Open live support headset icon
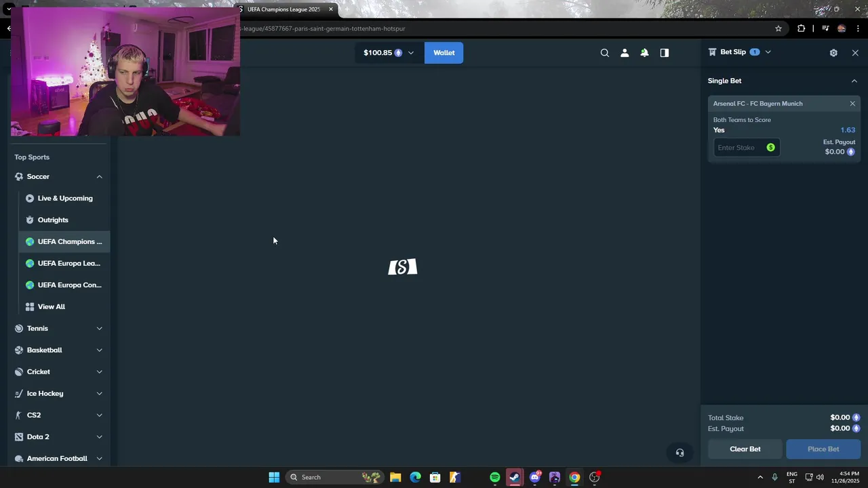The height and width of the screenshot is (488, 868). tap(679, 453)
